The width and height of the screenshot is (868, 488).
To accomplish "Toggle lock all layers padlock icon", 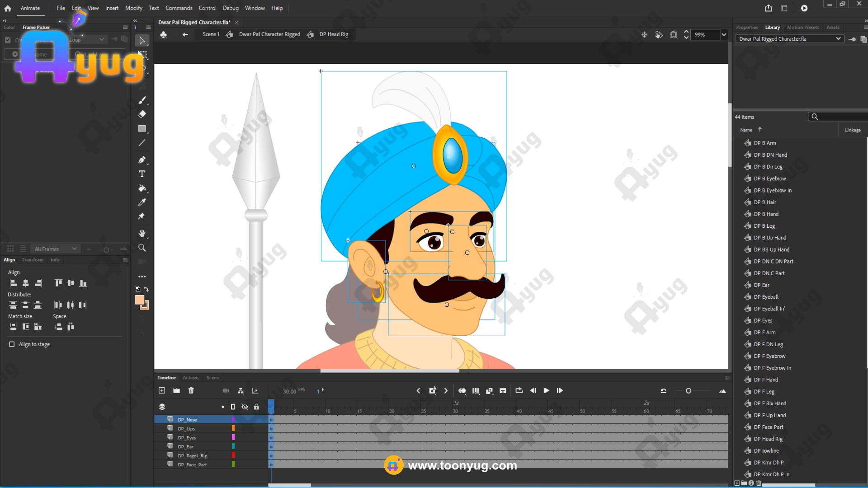I will 256,407.
